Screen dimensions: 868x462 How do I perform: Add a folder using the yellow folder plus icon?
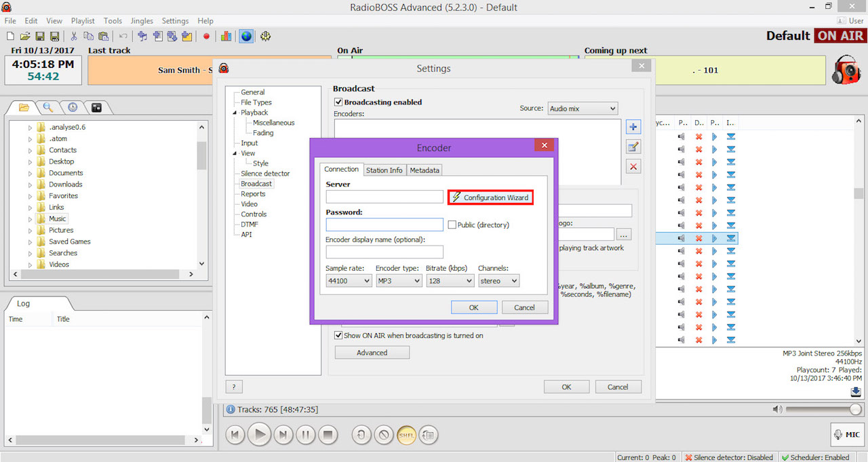(186, 36)
